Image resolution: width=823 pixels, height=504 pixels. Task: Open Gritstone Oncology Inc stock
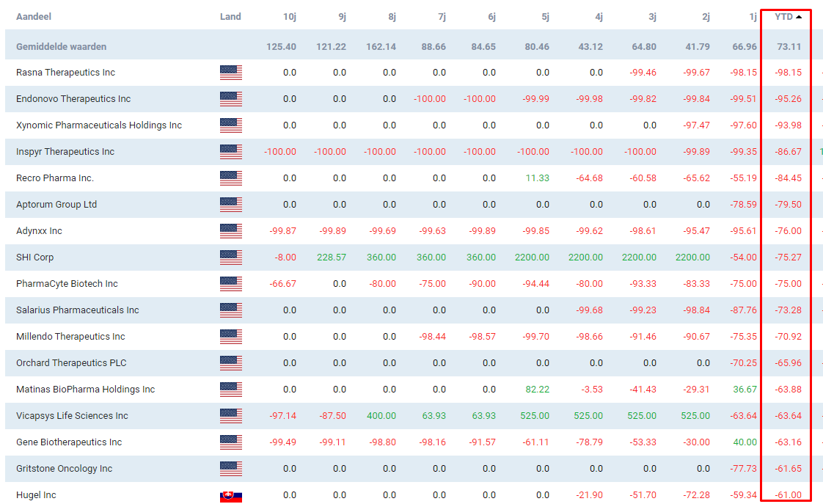64,468
